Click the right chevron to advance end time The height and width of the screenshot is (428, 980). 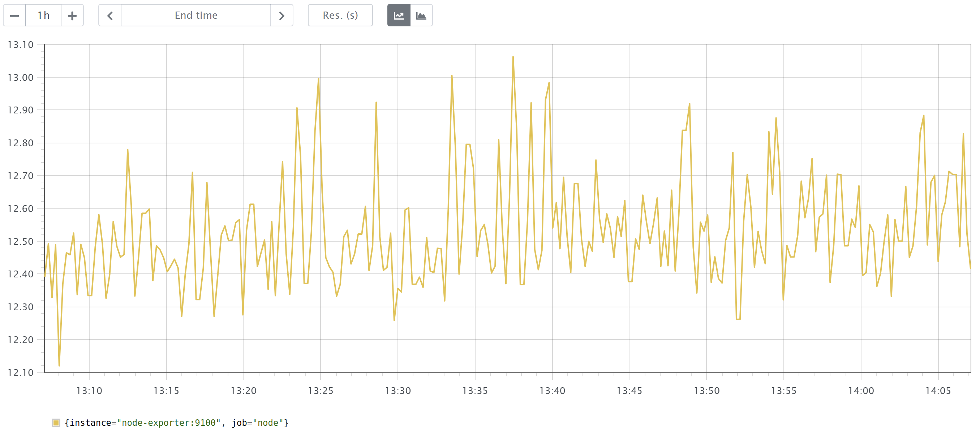coord(281,15)
